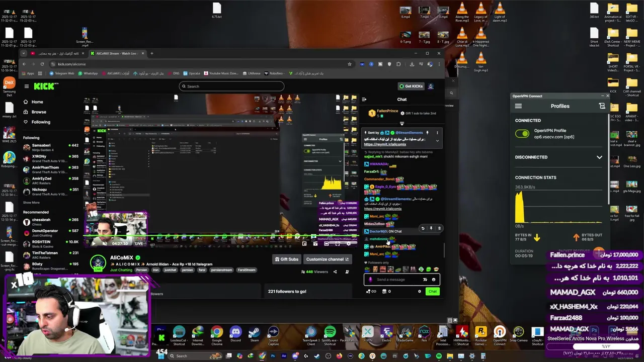Image resolution: width=644 pixels, height=362 pixels.
Task: Open WhatsApp bookmark
Action: tap(88, 73)
